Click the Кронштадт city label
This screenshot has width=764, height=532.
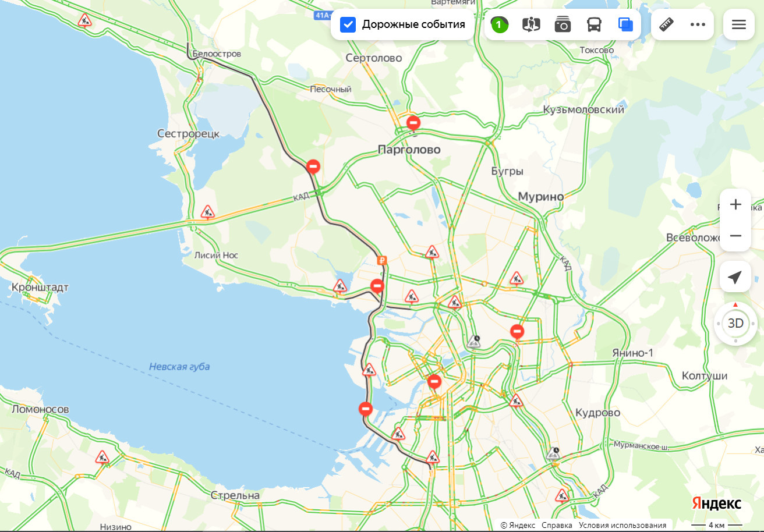pyautogui.click(x=40, y=288)
